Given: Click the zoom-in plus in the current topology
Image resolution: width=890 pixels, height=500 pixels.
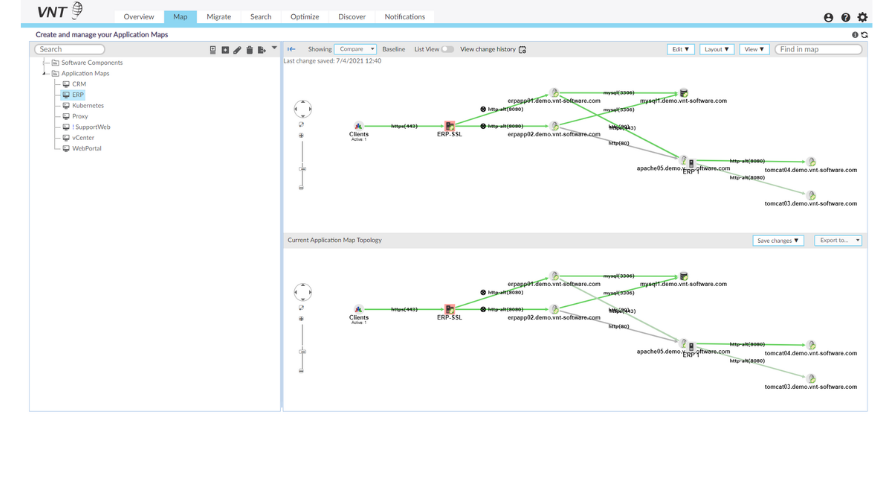Looking at the screenshot, I should click(x=301, y=319).
